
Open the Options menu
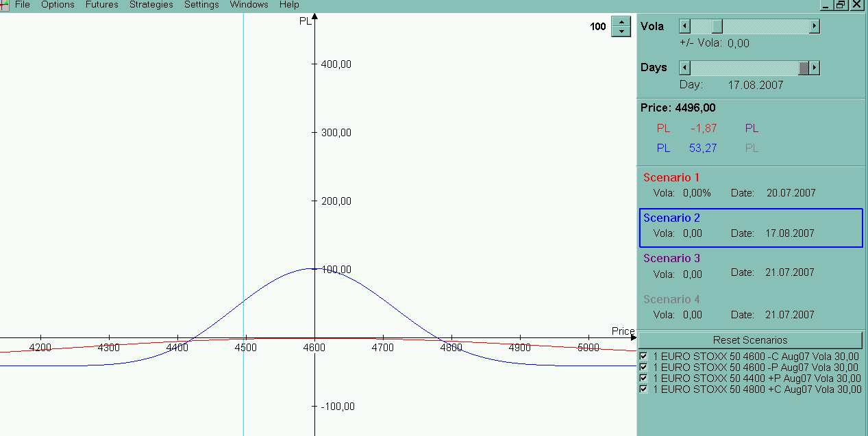coord(58,5)
